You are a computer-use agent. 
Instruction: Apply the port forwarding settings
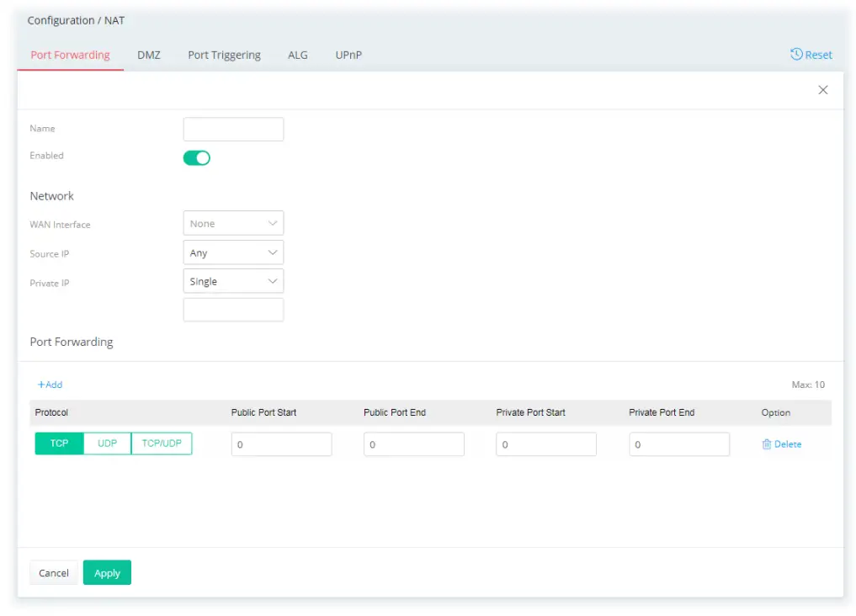(107, 572)
